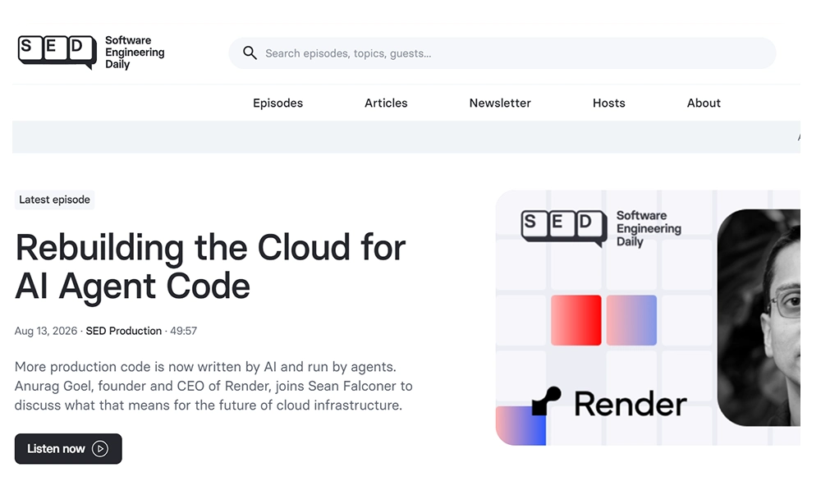Click the play icon in Listen now

tap(100, 448)
